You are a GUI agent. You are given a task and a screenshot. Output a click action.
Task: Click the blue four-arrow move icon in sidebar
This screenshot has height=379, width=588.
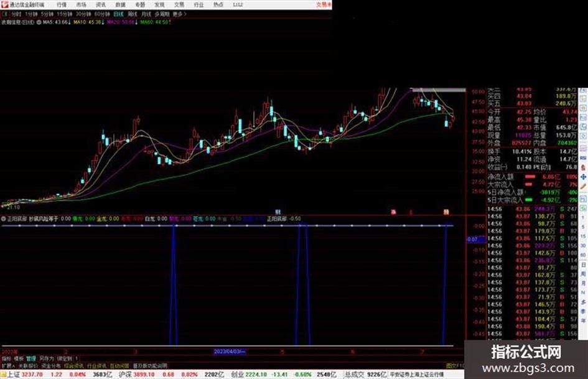584,177
